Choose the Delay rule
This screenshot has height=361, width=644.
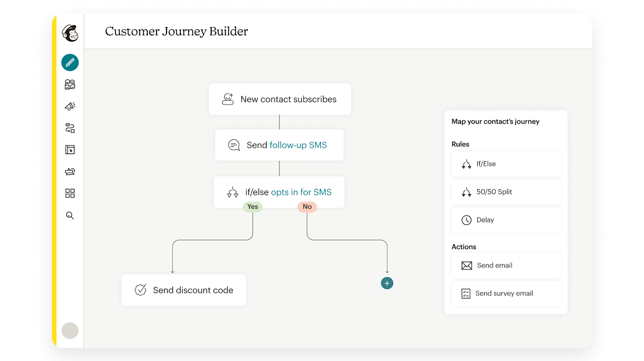506,220
